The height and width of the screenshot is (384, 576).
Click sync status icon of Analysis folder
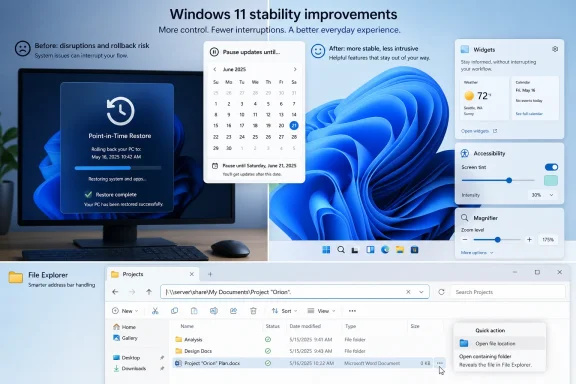tap(268, 340)
